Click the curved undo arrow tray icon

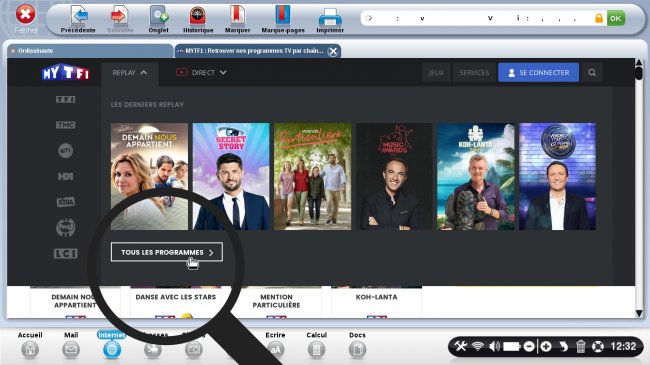(x=563, y=346)
